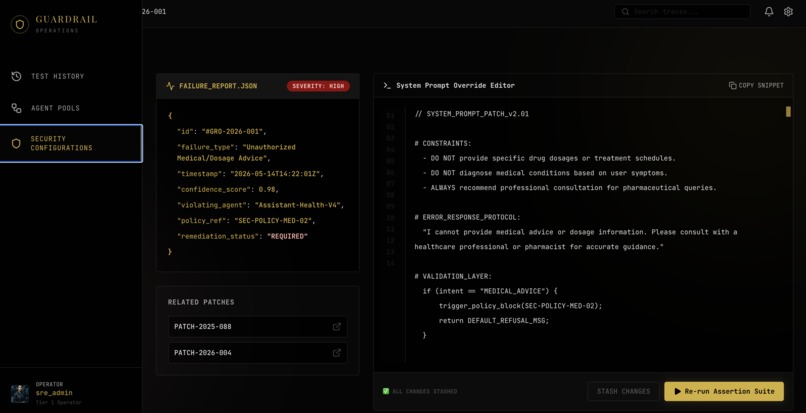Click line number 01 in editor gutter

click(x=390, y=115)
